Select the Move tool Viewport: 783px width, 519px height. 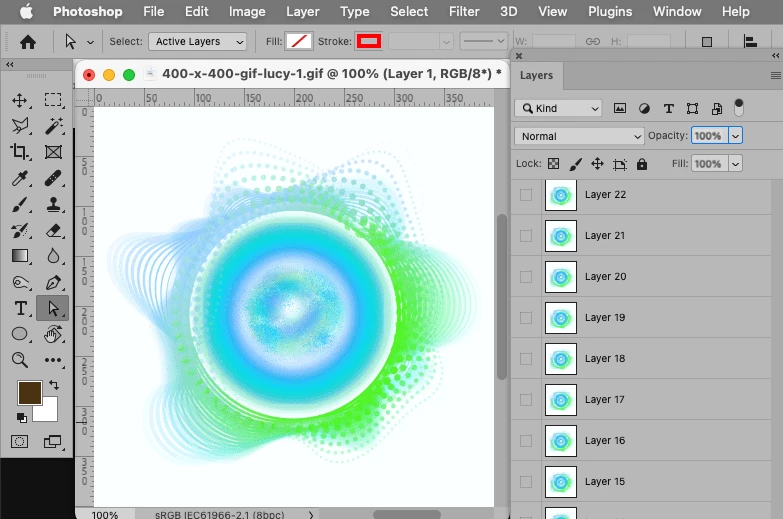click(19, 100)
